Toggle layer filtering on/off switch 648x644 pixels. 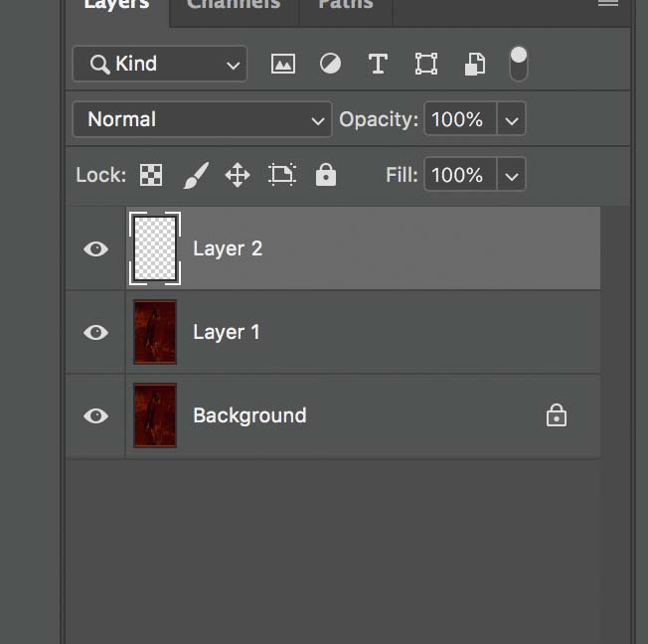pos(519,64)
